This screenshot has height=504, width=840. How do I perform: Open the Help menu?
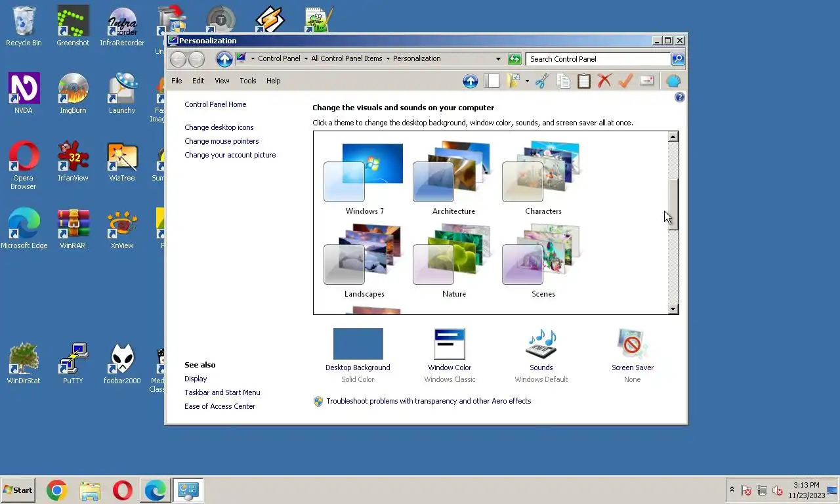pos(273,81)
